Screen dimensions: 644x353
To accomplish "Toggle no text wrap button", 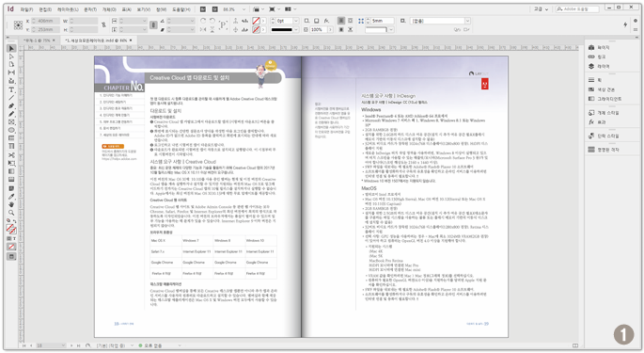I will tap(341, 21).
